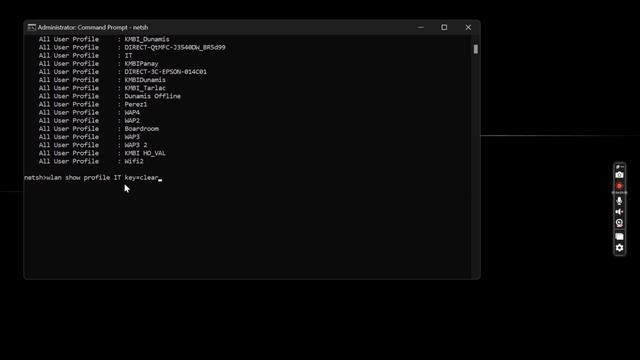Click the profile name 'WAP4'
Screen dimensions: 640x360
coord(132,113)
